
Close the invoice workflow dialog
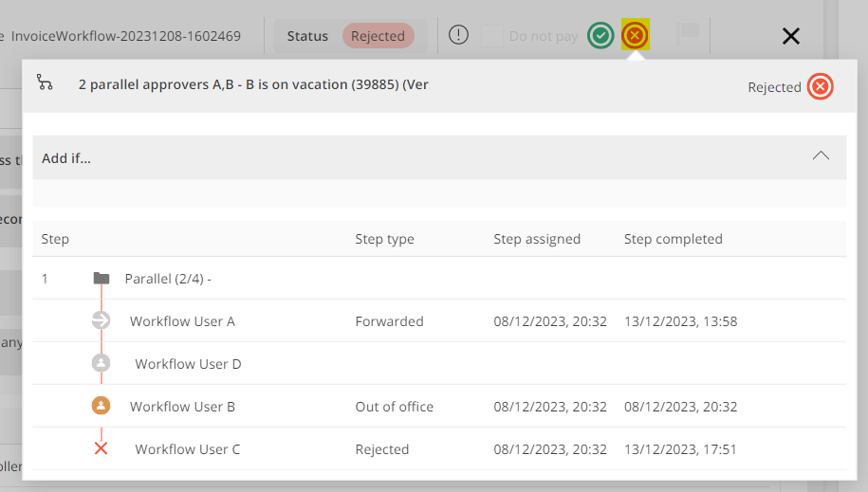point(790,36)
